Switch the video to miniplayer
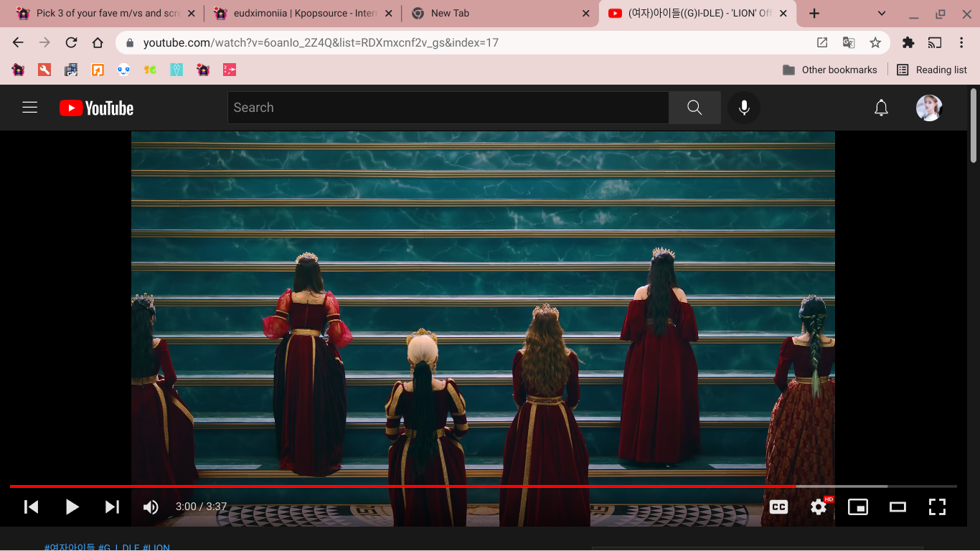Image resolution: width=980 pixels, height=551 pixels. (x=858, y=507)
